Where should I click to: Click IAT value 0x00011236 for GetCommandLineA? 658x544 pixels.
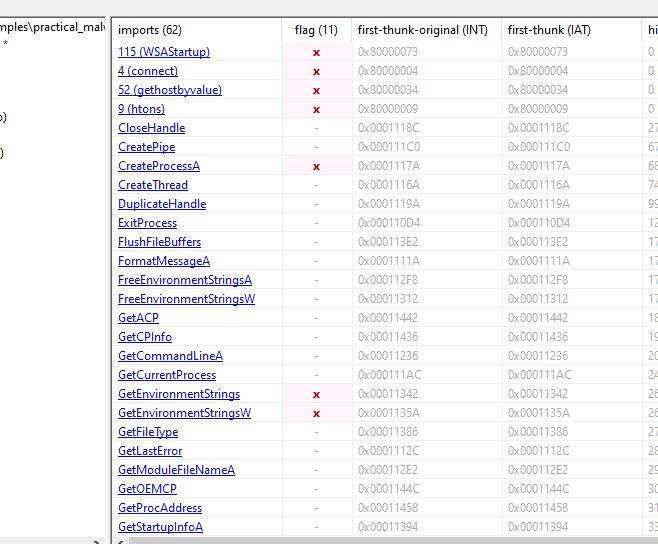(x=538, y=356)
